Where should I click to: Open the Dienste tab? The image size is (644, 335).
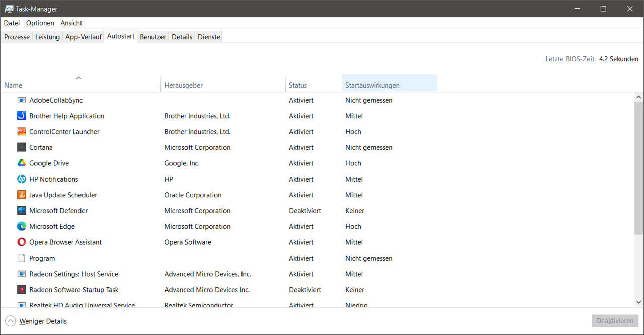coord(208,36)
